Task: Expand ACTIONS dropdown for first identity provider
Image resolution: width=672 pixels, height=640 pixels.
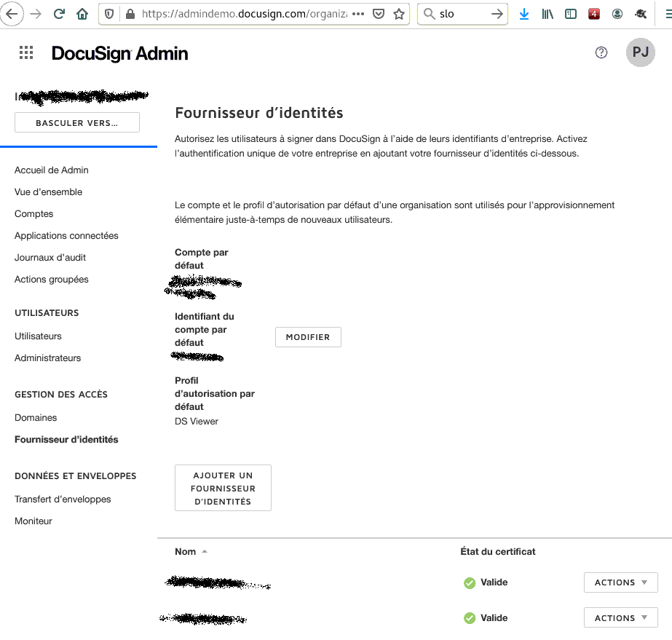Action: coord(620,582)
